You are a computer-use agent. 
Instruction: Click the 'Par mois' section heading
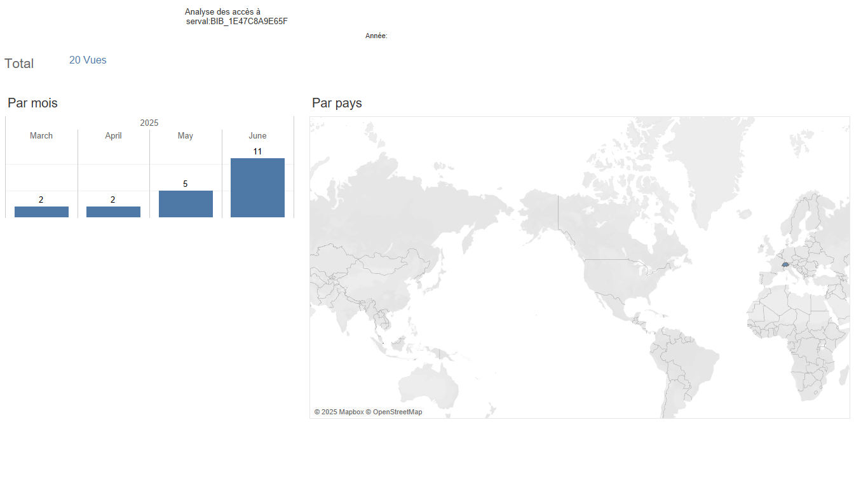click(32, 103)
